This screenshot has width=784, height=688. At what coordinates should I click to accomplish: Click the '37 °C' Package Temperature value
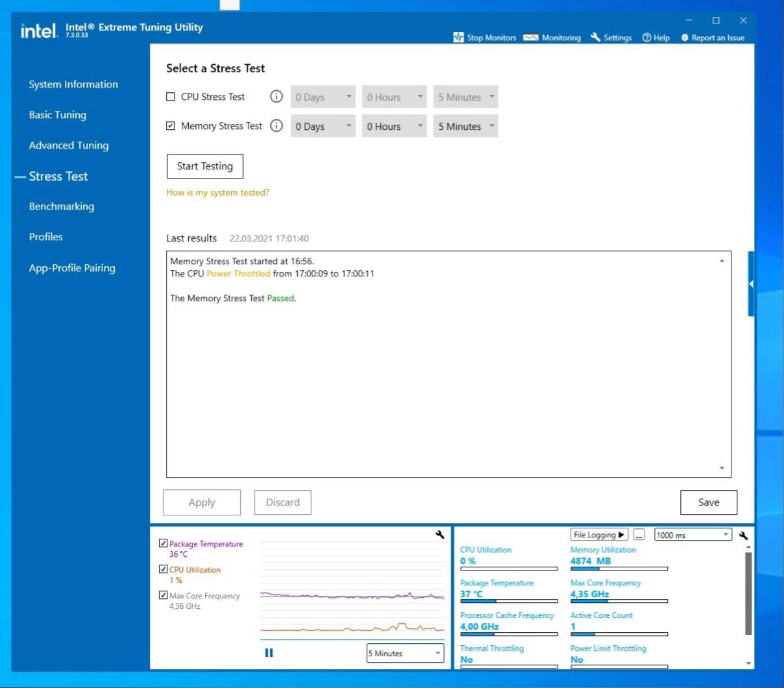pyautogui.click(x=472, y=594)
